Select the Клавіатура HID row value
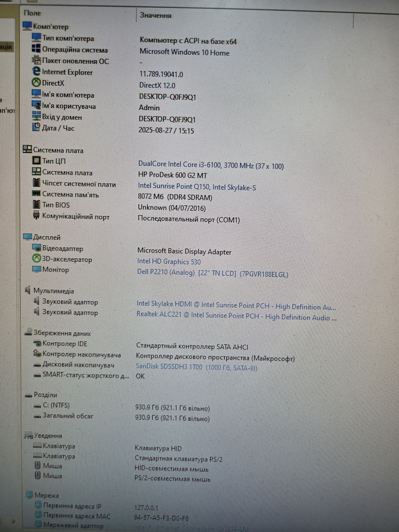 pos(158,448)
